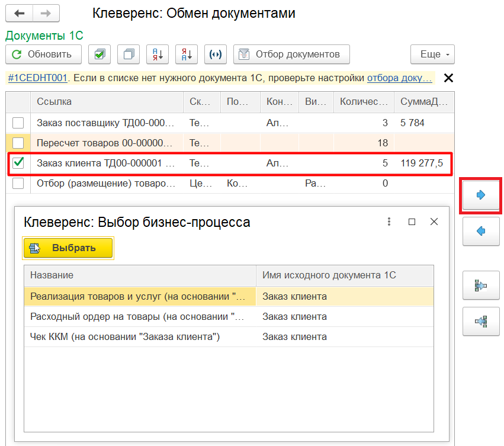
Task: Sort documents ascending А-Я
Action: tap(158, 54)
